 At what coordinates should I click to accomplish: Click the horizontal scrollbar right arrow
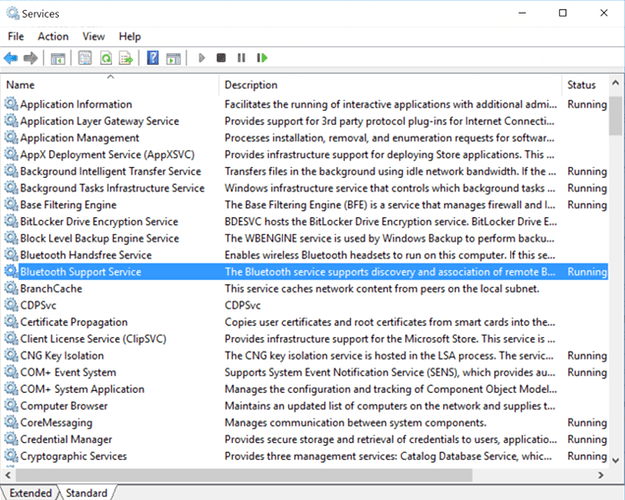[x=601, y=475]
